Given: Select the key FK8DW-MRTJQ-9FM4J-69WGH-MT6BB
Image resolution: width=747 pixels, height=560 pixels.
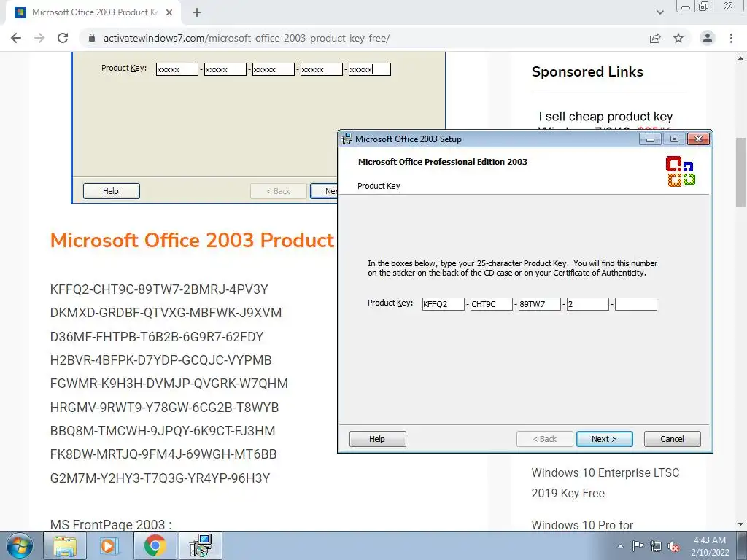Looking at the screenshot, I should point(163,454).
